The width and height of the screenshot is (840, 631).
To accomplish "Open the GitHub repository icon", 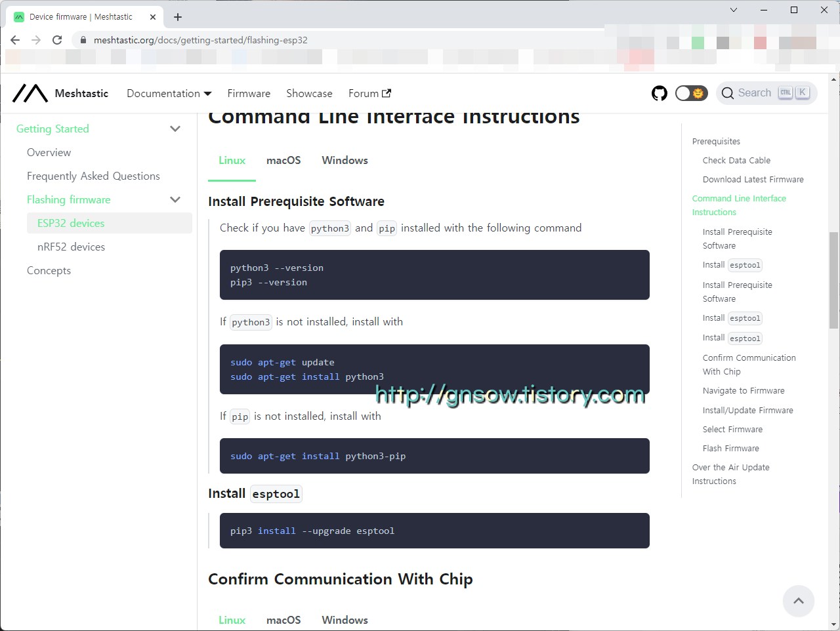I will point(660,93).
